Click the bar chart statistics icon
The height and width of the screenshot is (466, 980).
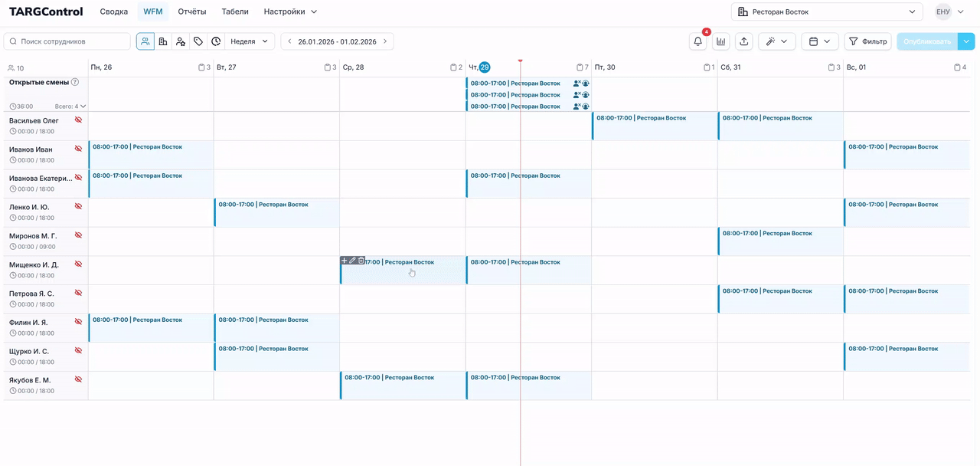[720, 41]
